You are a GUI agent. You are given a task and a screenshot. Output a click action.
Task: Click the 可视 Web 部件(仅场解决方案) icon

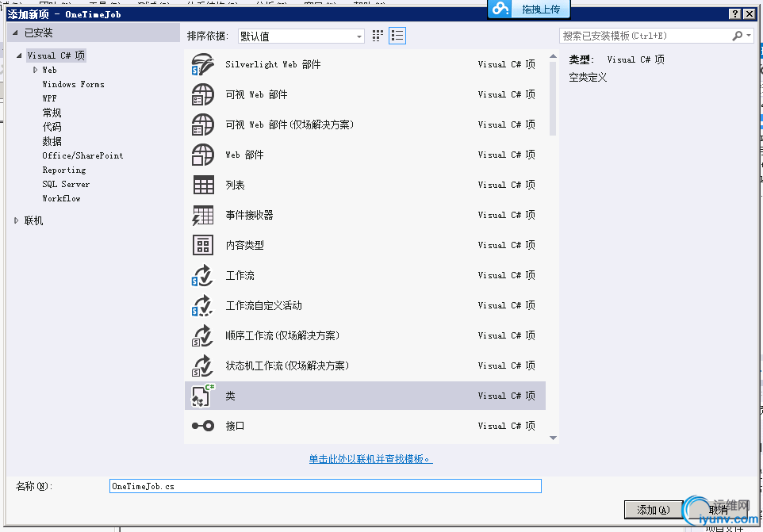pyautogui.click(x=202, y=124)
